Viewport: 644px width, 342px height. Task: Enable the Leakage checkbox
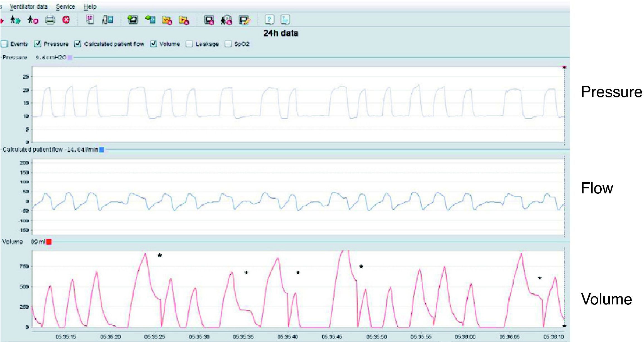click(x=189, y=44)
